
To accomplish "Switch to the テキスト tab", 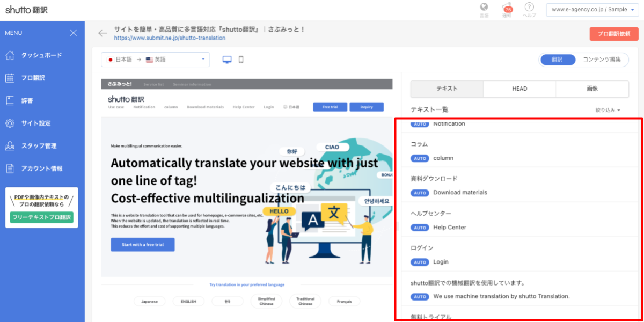I will (447, 89).
